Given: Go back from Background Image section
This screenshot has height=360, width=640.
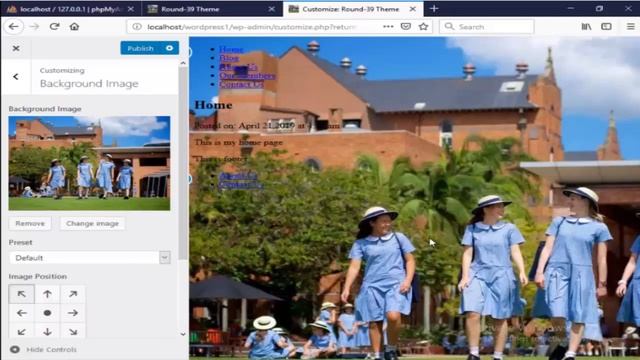Looking at the screenshot, I should (x=16, y=76).
